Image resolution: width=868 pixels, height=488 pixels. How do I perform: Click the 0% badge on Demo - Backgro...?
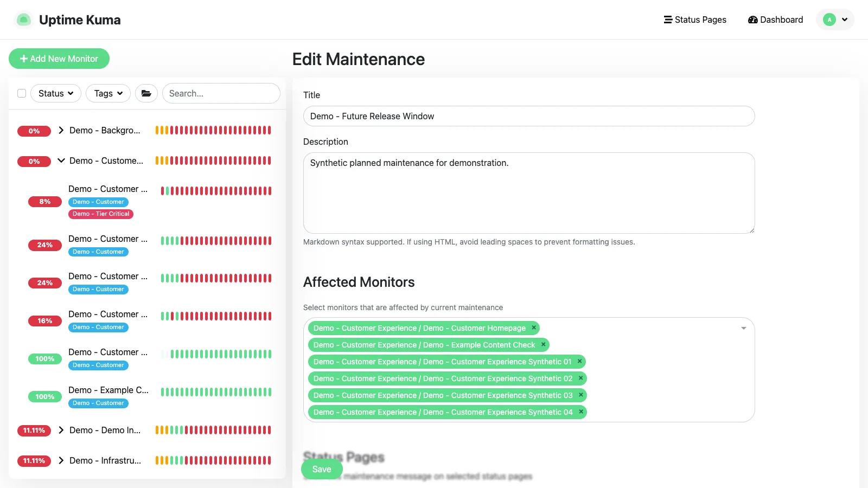[34, 131]
